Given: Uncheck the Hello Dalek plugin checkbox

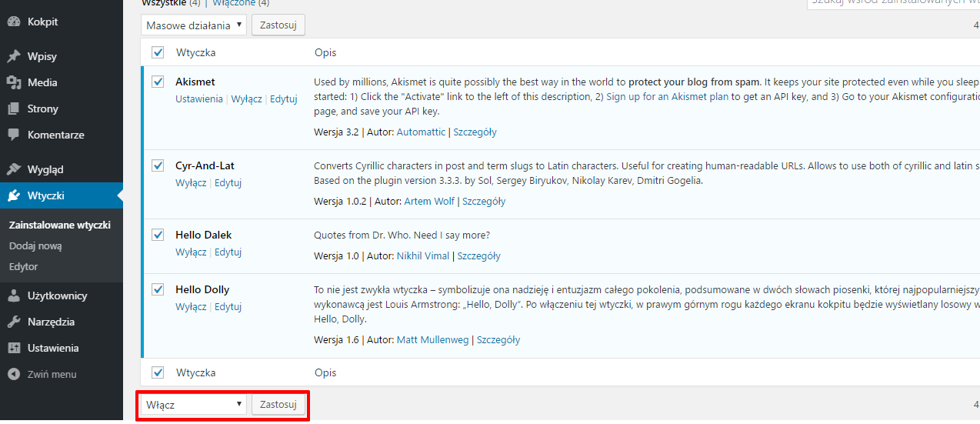Looking at the screenshot, I should click(x=158, y=235).
